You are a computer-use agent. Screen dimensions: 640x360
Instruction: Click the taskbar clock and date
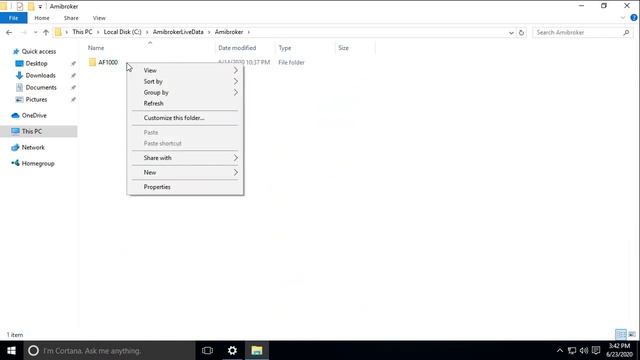point(619,350)
